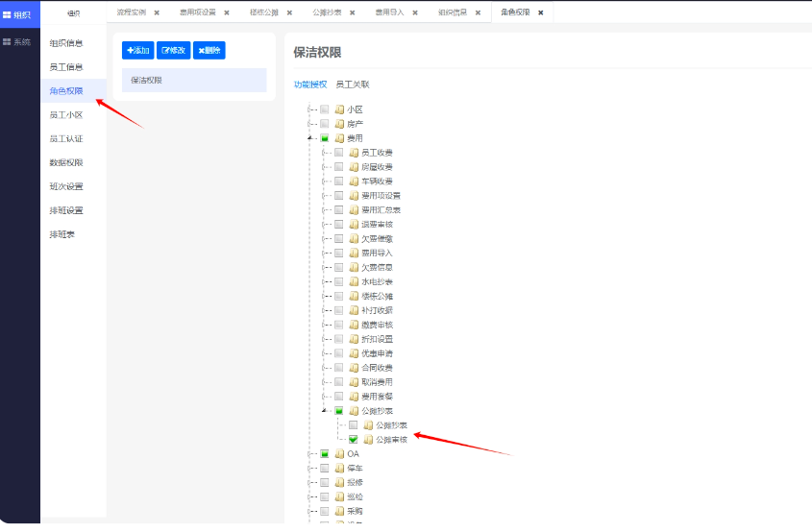Check the 房产 checkbox

[x=324, y=124]
